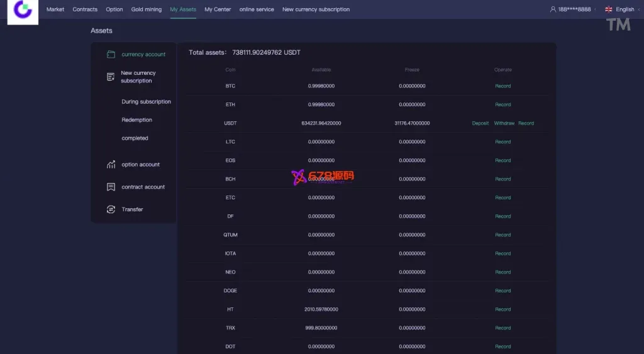Click the New currency subscription sidebar icon

pos(111,77)
